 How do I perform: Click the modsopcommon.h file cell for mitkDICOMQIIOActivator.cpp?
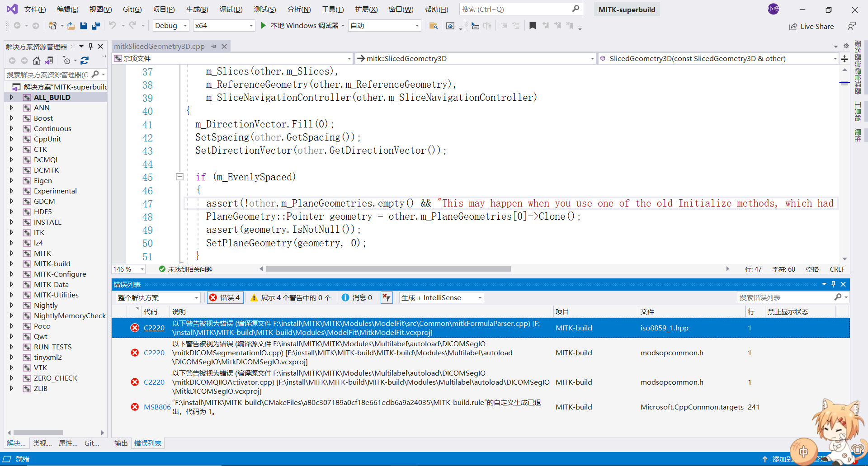click(672, 382)
